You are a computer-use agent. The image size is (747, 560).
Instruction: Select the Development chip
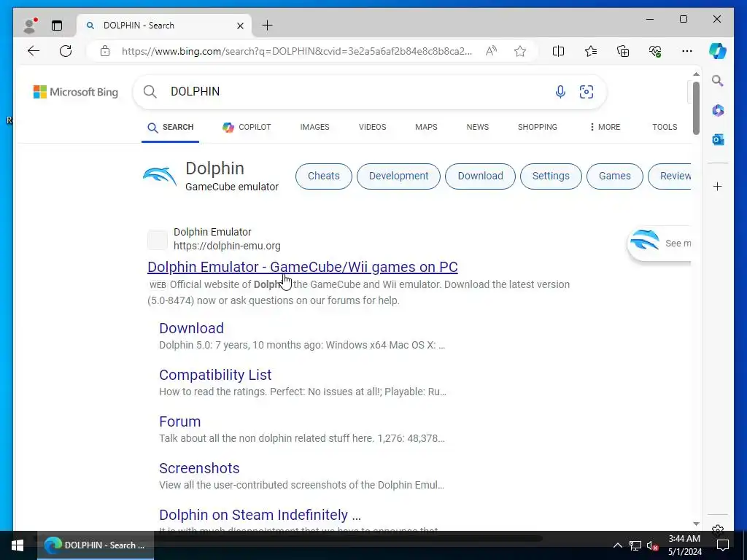tap(398, 176)
